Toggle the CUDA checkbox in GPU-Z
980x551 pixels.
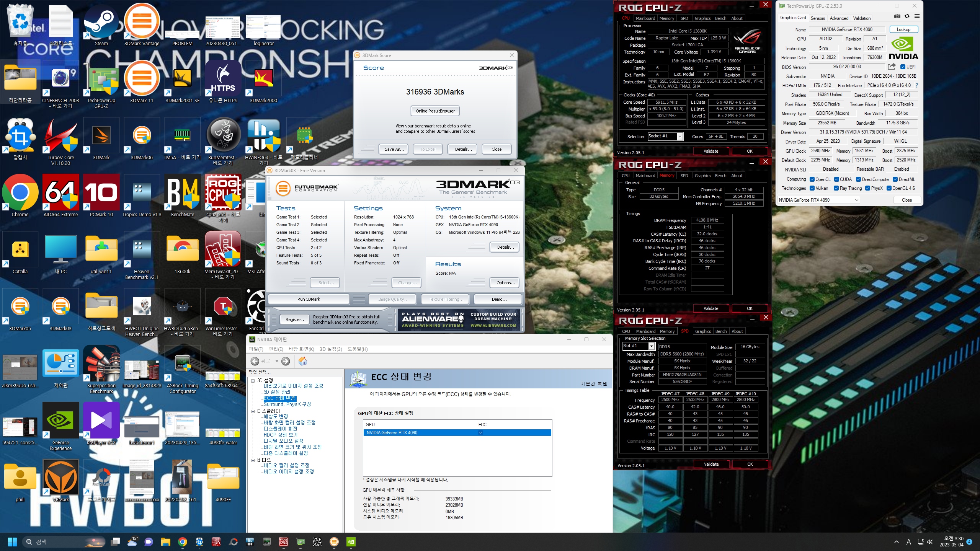836,179
